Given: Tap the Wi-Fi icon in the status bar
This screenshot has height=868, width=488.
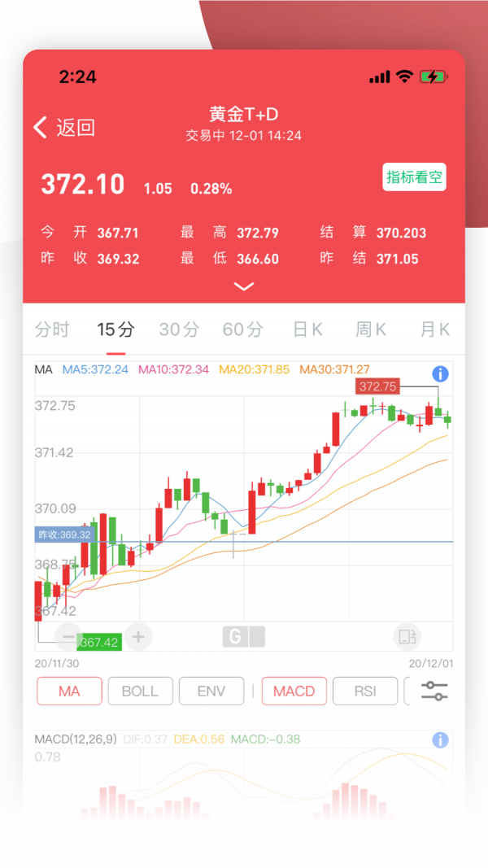Looking at the screenshot, I should tap(403, 76).
